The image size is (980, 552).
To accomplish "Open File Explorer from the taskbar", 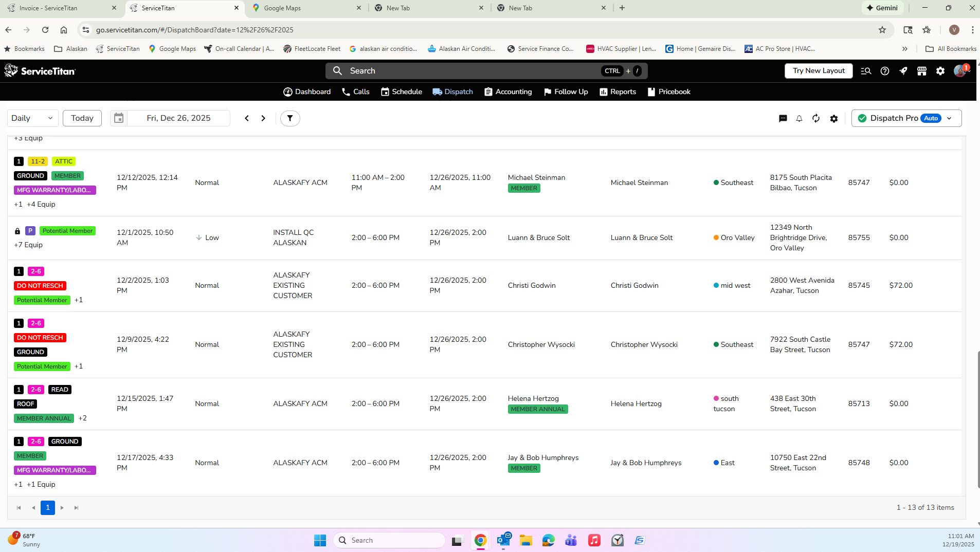I will coord(525,540).
